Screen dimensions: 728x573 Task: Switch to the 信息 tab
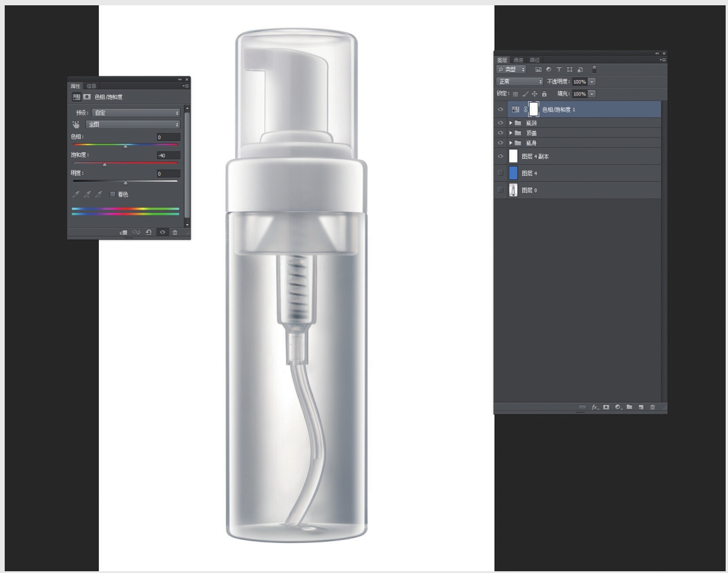(91, 86)
